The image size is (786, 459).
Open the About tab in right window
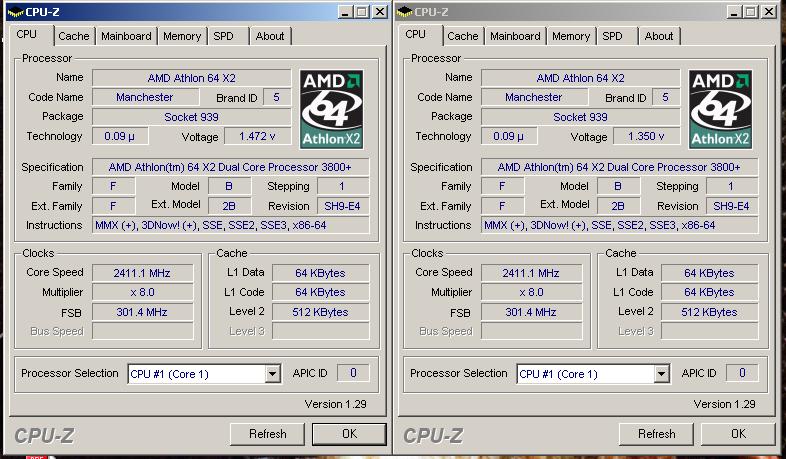659,36
